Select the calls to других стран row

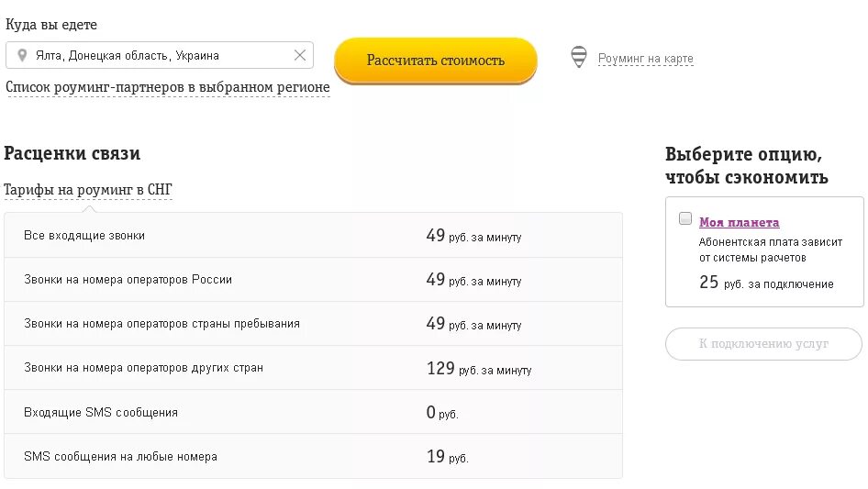[312, 368]
